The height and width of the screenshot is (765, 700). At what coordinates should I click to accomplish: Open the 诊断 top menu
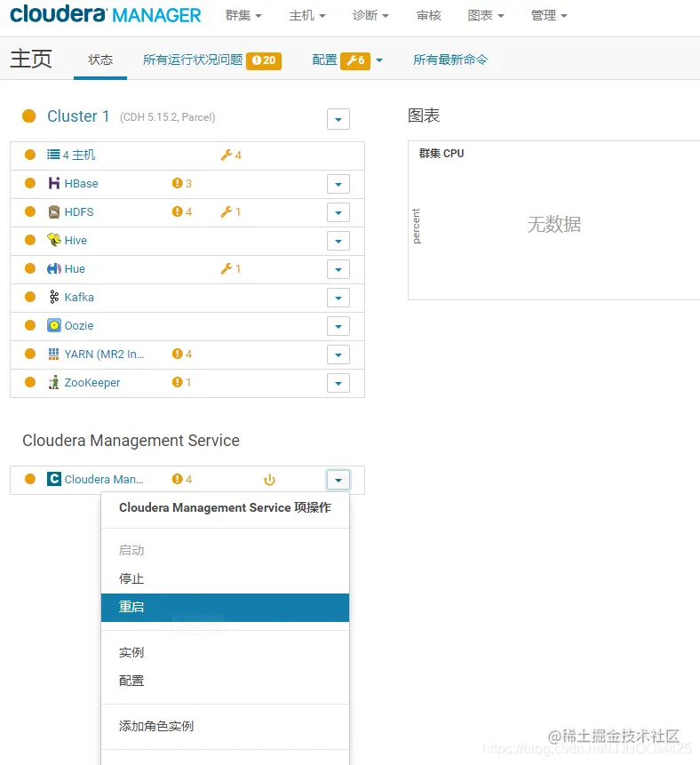pyautogui.click(x=370, y=16)
